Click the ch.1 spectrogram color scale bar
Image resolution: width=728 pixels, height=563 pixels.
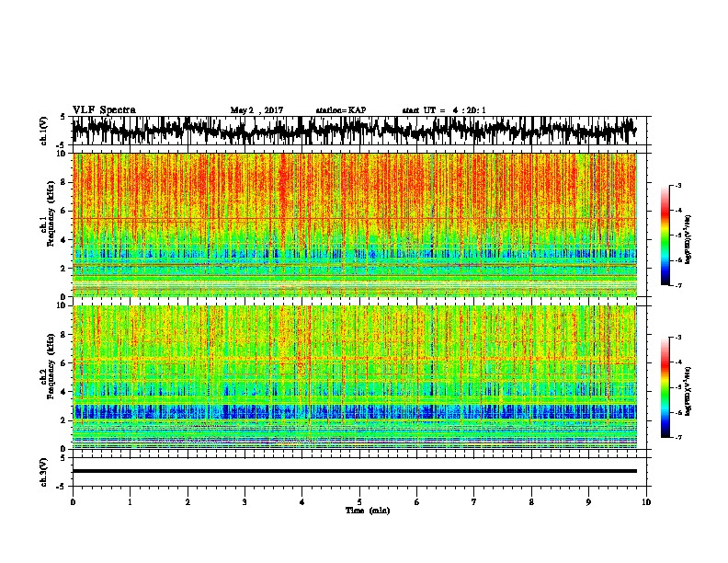(665, 236)
